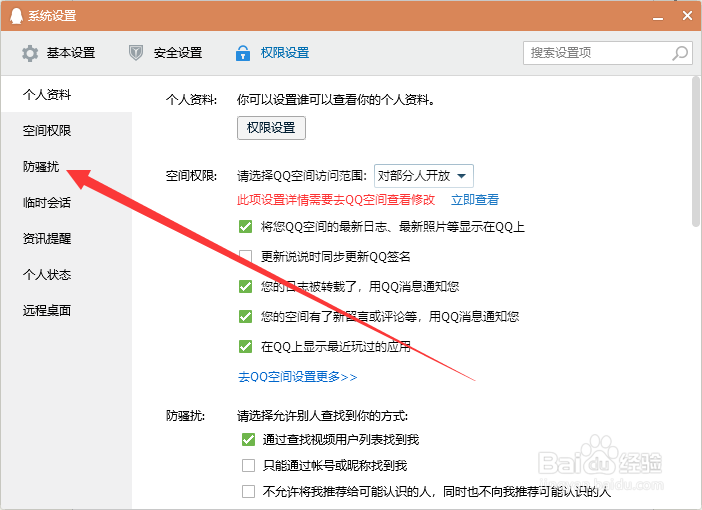Open 个人状态 in the sidebar
The image size is (702, 510).
[66, 274]
